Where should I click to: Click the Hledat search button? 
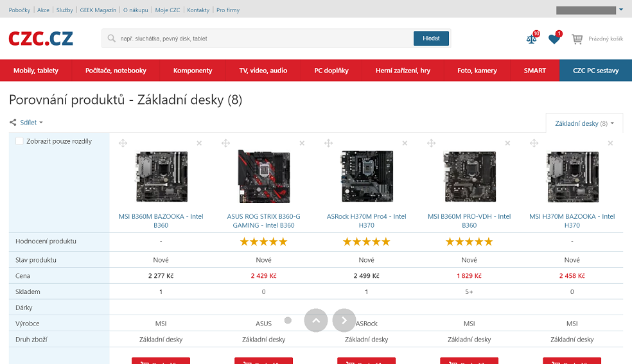431,39
